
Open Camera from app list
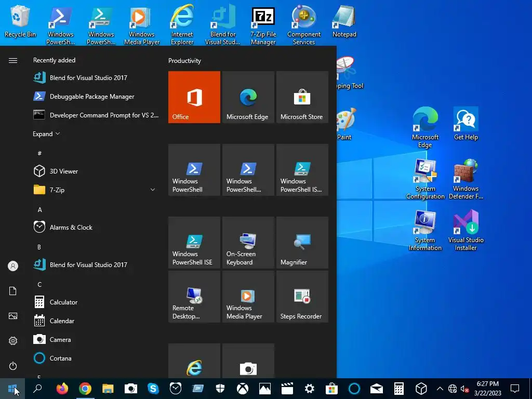(x=96, y=339)
